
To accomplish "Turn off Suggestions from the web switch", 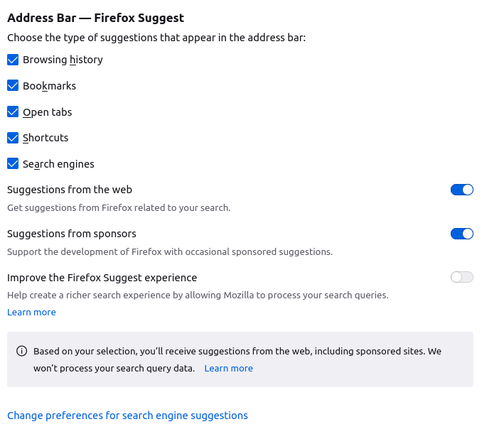I will pos(461,190).
